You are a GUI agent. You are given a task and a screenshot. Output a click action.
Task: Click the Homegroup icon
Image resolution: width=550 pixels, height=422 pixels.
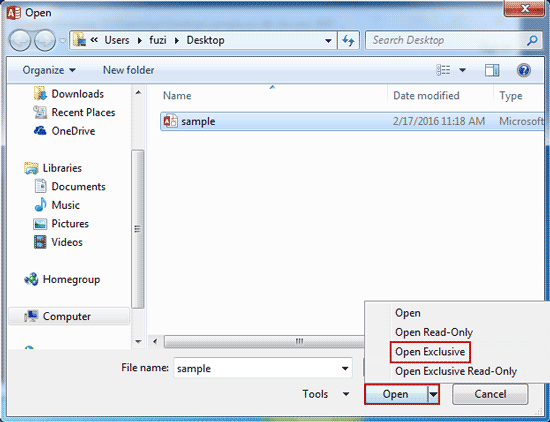click(x=31, y=279)
